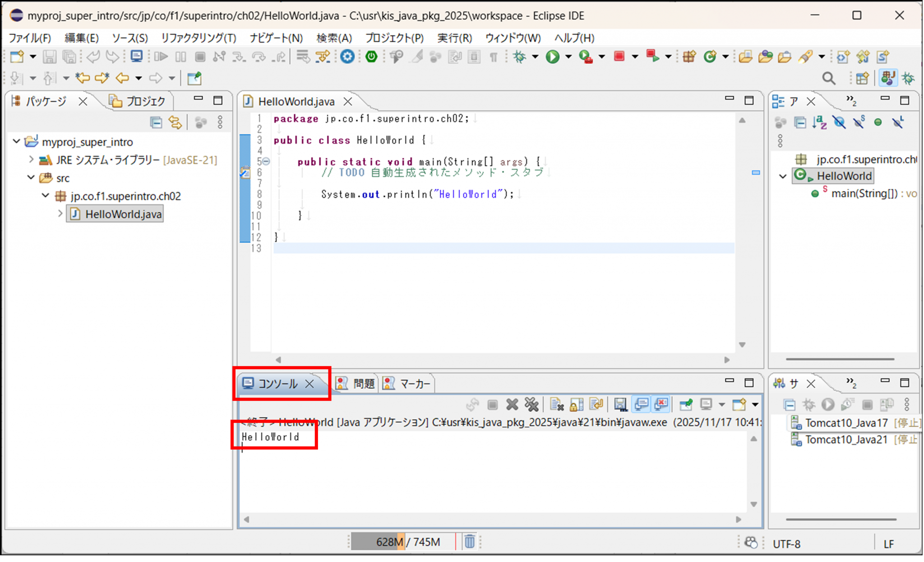924x562 pixels.
Task: Click the new Java class icon
Action: click(710, 56)
